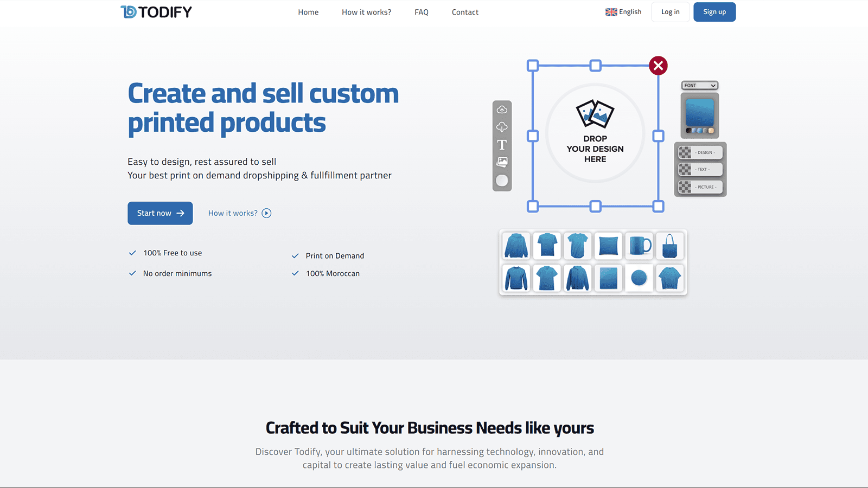This screenshot has height=488, width=868.
Task: Click the Sign up button
Action: 714,11
